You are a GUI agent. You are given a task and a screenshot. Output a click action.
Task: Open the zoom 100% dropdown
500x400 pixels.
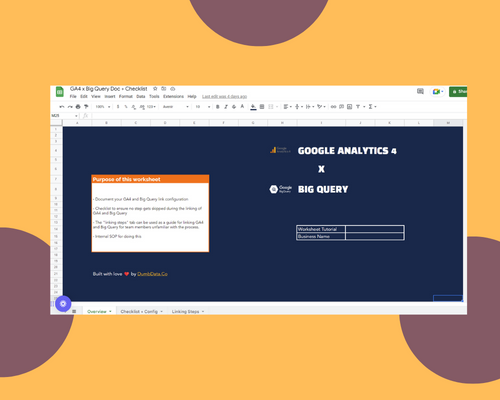(103, 107)
